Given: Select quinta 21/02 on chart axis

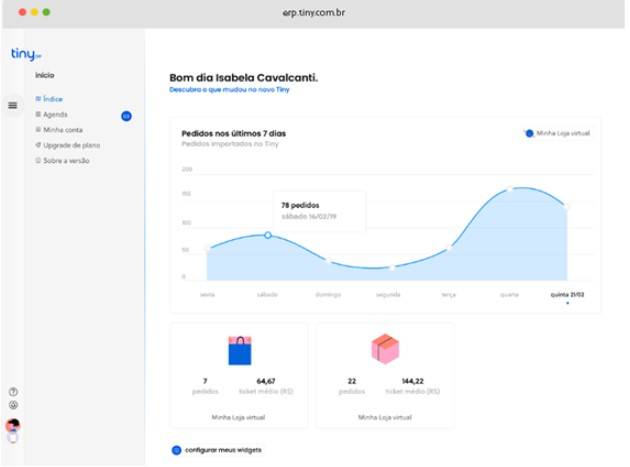Looking at the screenshot, I should click(x=567, y=295).
